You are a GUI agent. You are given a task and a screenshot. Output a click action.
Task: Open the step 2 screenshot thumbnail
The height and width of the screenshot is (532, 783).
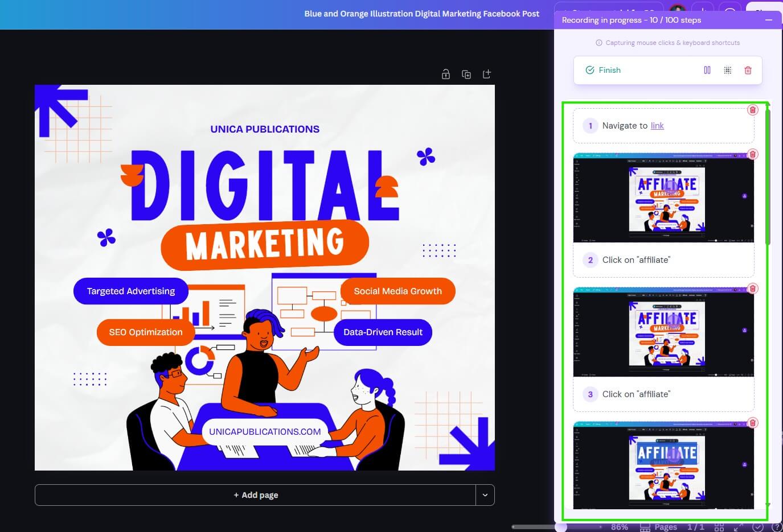[663, 197]
